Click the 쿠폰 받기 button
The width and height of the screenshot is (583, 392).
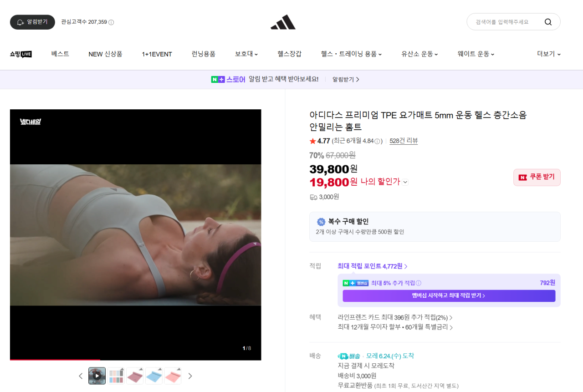pos(537,178)
